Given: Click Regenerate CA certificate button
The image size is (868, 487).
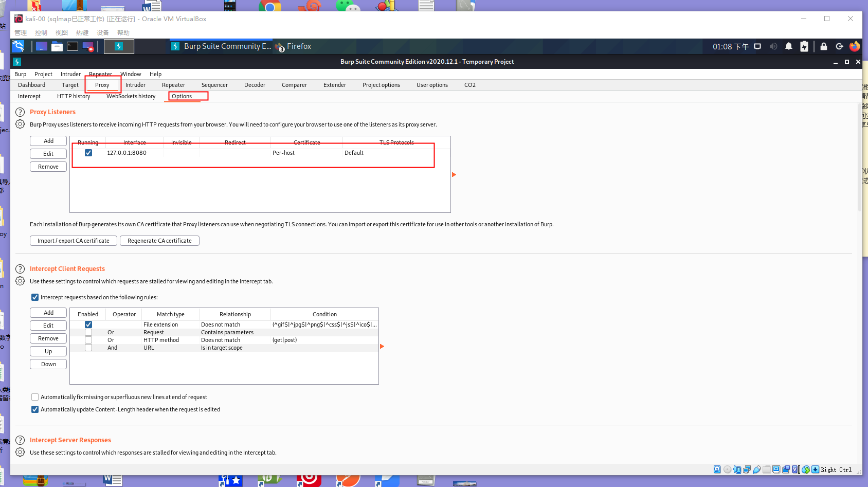Looking at the screenshot, I should [159, 241].
